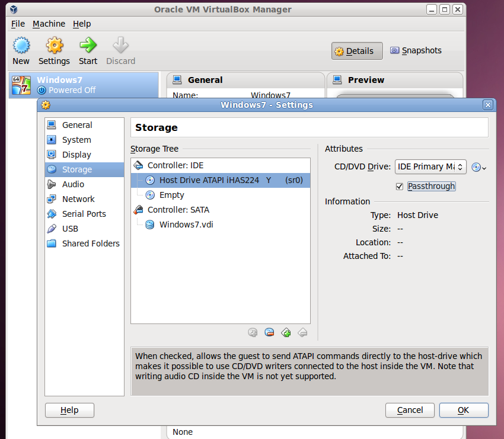The image size is (504, 439).
Task: Click the System category chip icon
Action: pos(52,140)
